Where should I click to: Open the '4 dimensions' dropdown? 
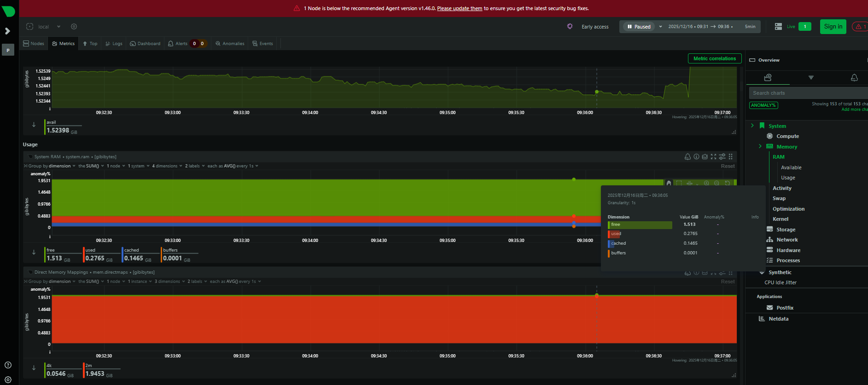pyautogui.click(x=167, y=166)
